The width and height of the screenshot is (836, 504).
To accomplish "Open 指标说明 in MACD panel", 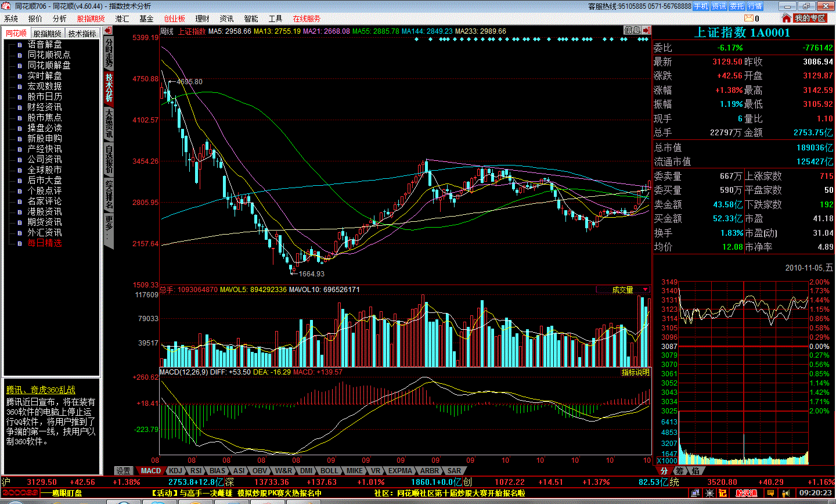I will coord(636,372).
